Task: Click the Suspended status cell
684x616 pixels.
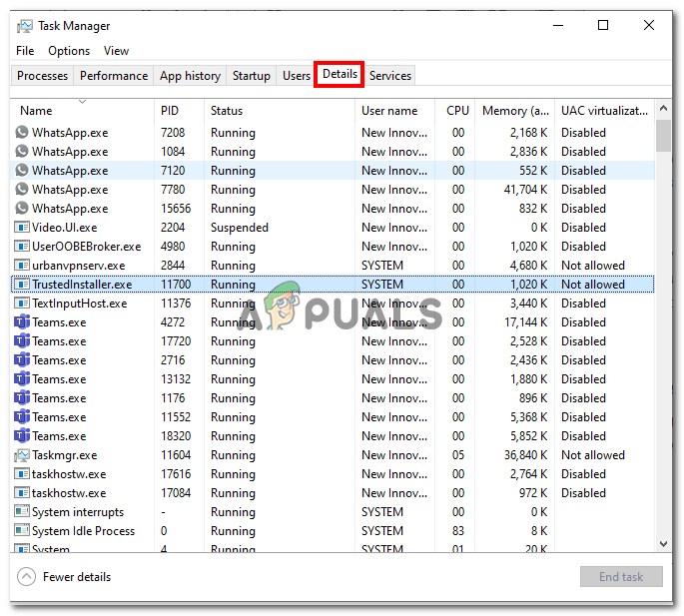Action: tap(239, 228)
